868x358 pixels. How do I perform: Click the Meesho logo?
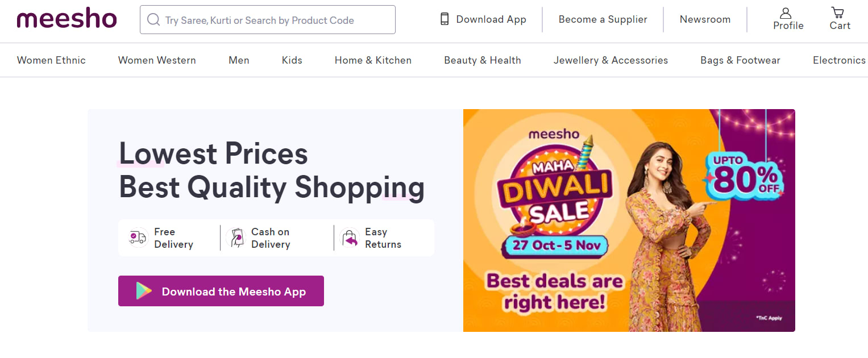click(67, 18)
